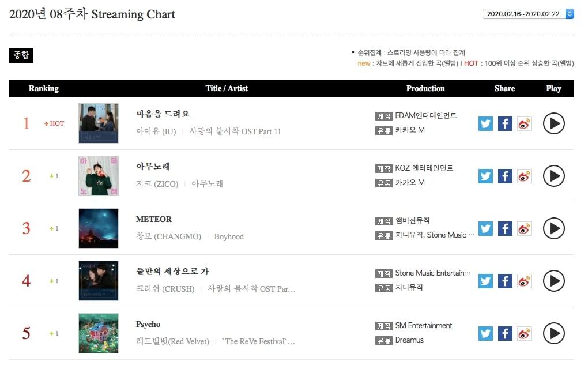This screenshot has height=365, width=588.
Task: Share the IU song on Twitter
Action: click(486, 123)
